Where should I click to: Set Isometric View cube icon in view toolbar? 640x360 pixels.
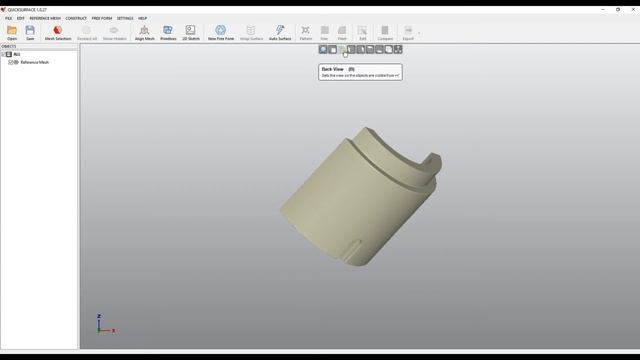pyautogui.click(x=389, y=49)
